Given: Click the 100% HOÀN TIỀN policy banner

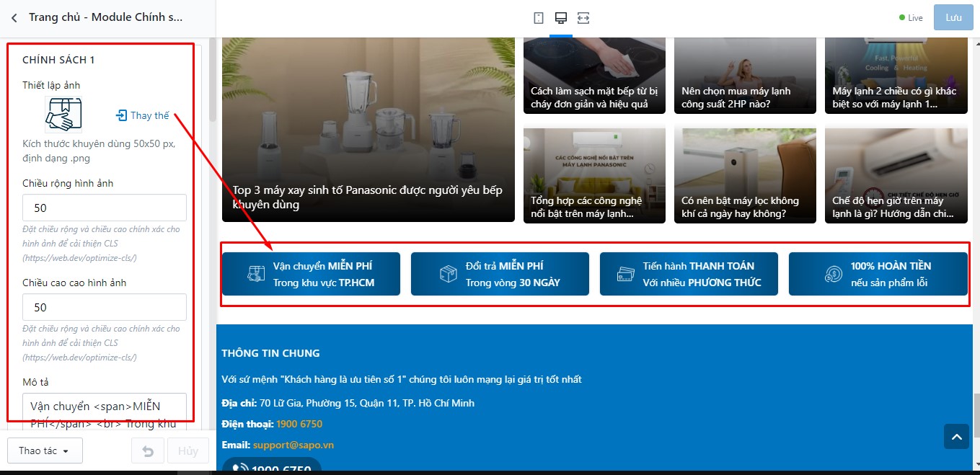Looking at the screenshot, I should click(x=878, y=274).
